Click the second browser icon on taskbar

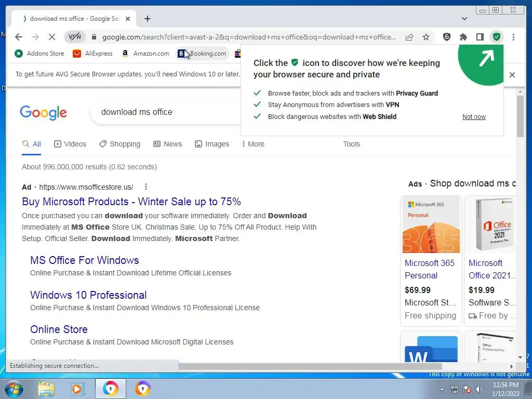[x=143, y=389]
